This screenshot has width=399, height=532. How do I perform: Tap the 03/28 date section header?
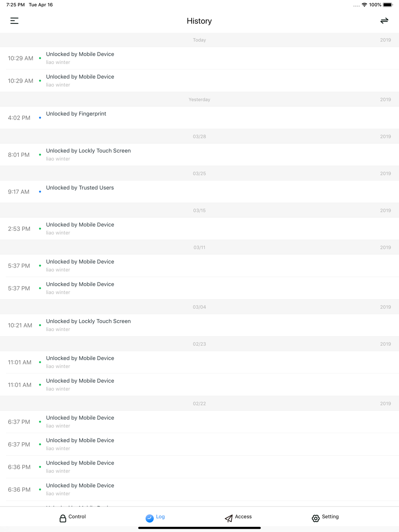click(199, 136)
